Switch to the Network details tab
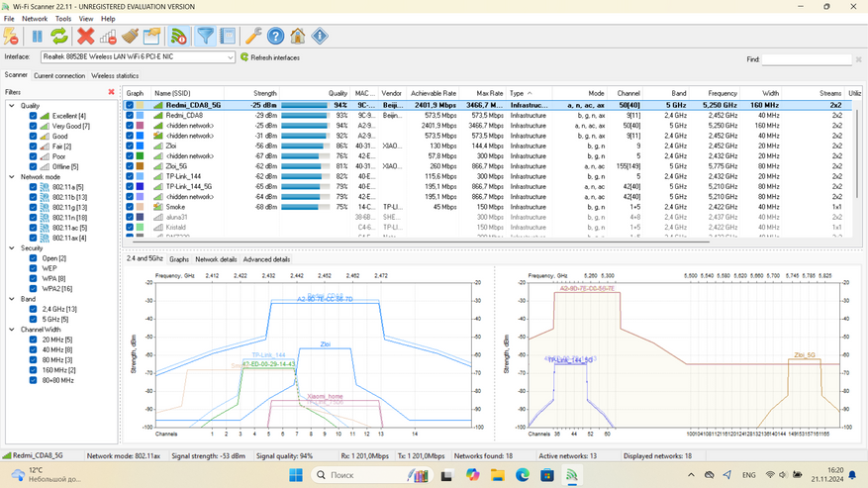Viewport: 868px width, 488px height. (x=216, y=259)
